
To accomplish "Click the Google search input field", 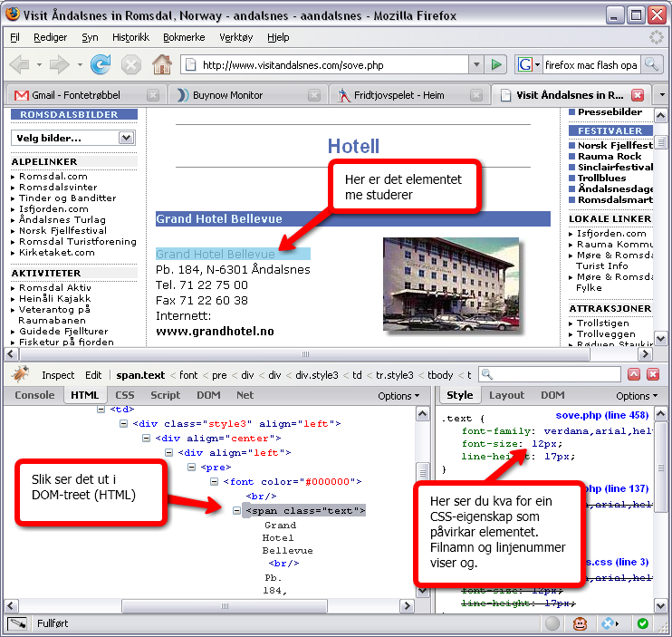I will click(591, 64).
